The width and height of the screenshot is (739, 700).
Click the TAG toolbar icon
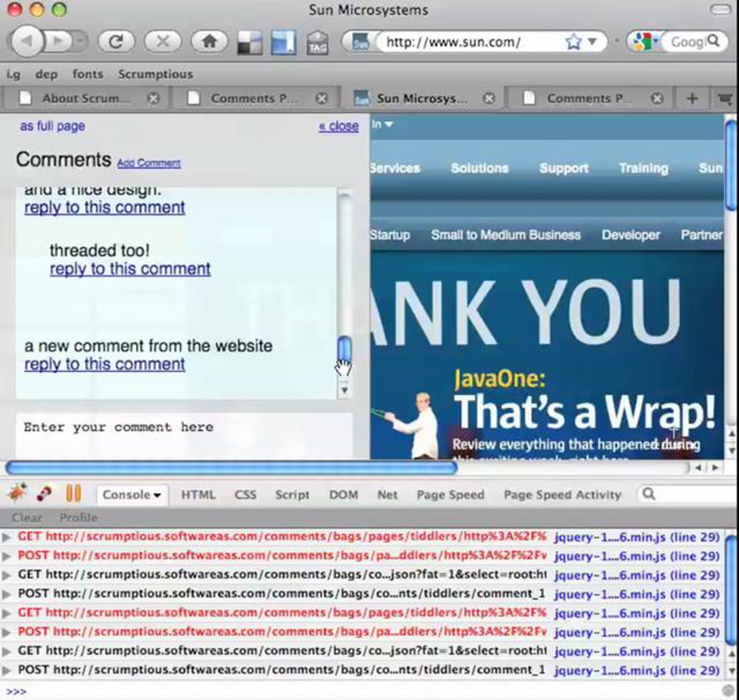click(317, 43)
